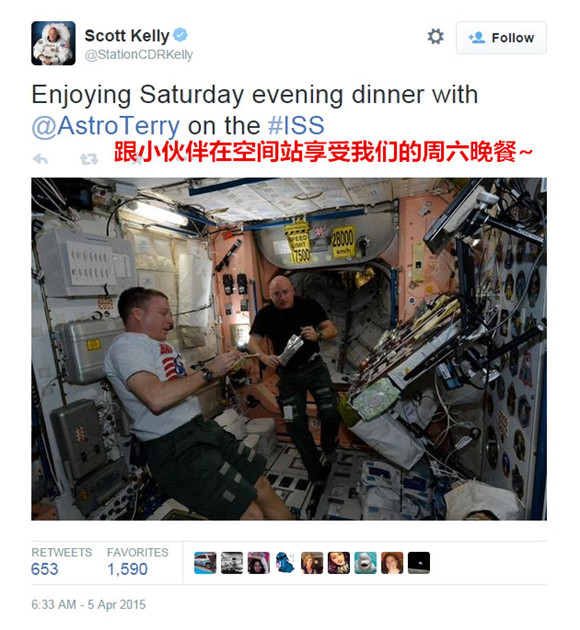This screenshot has width=580, height=630.
Task: Select the car avatar with blue background
Action: 205,562
